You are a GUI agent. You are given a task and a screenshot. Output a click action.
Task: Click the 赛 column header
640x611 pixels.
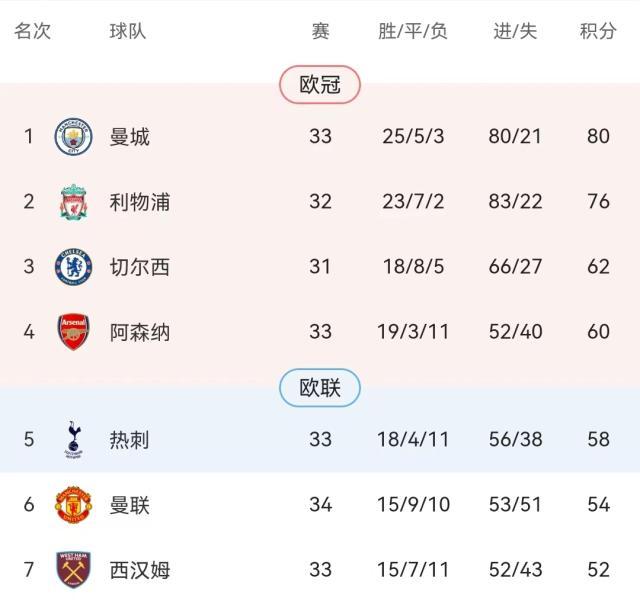[320, 31]
